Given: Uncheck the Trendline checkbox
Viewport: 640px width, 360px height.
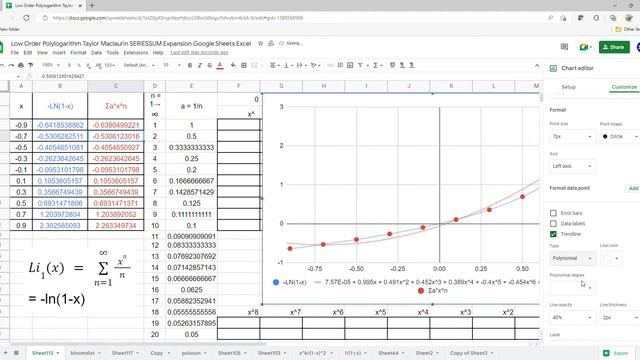Looking at the screenshot, I should tap(553, 234).
